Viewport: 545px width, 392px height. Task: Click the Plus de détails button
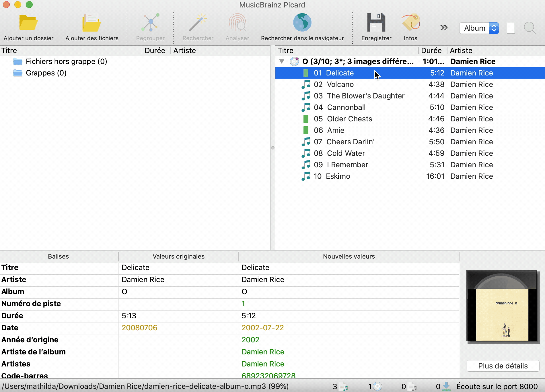click(x=503, y=366)
